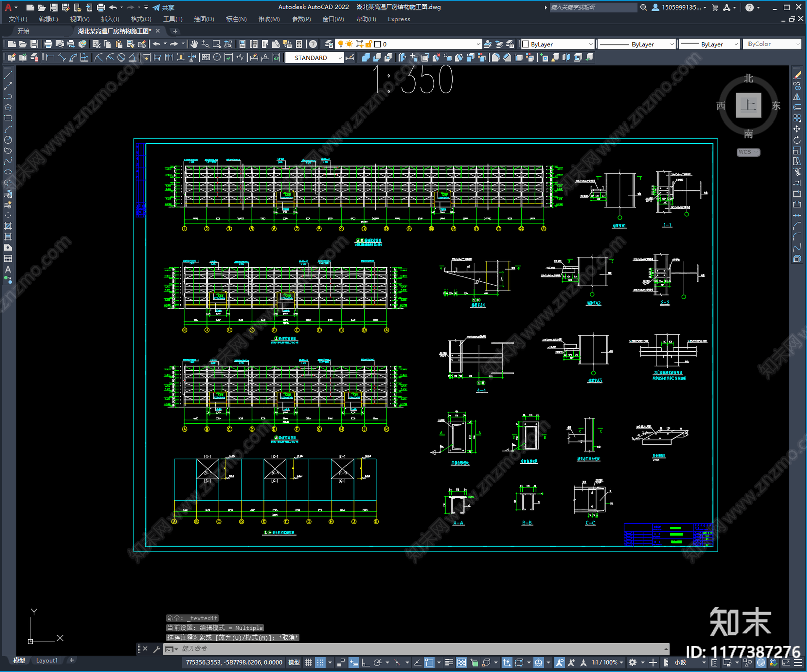Toggle snap mode in the status bar
This screenshot has height=672, width=807.
[320, 662]
